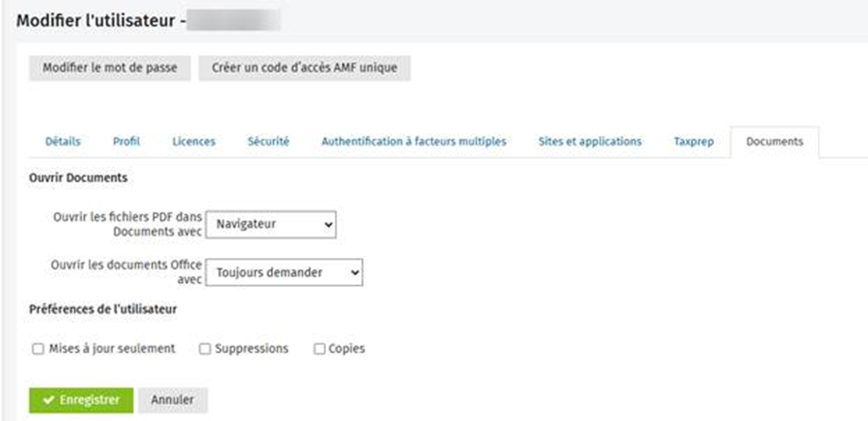Open the Profil tab
This screenshot has height=421, width=868.
click(x=126, y=142)
